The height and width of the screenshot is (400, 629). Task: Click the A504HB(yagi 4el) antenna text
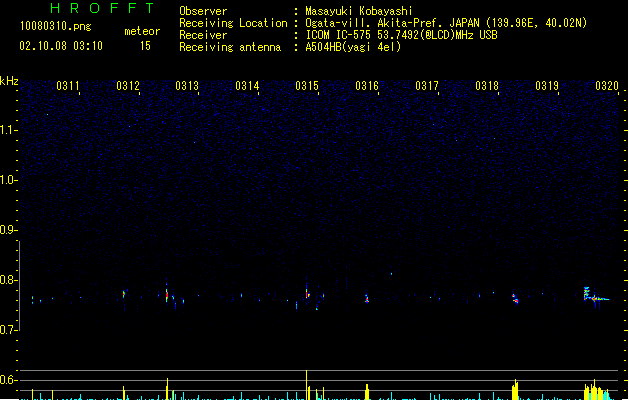353,47
